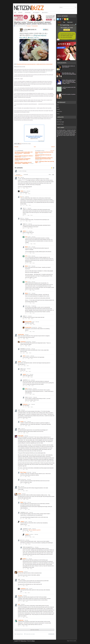The width and height of the screenshot is (90, 644).
Task: Click the email subscription icon in Social Networks
Action: pos(67,19)
